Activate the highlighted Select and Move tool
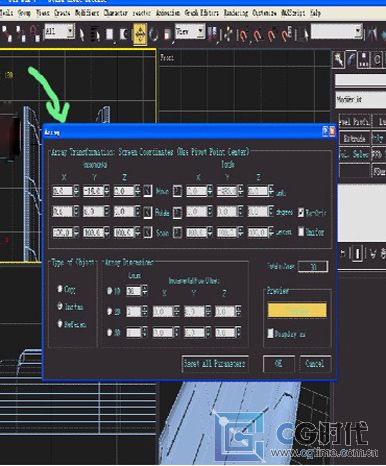Viewport: 386px width, 466px height. (x=140, y=34)
